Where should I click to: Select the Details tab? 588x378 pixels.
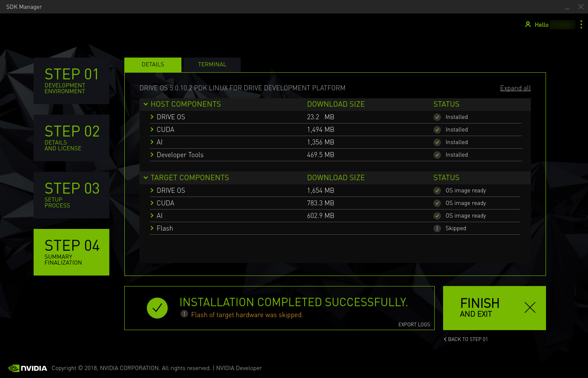click(x=153, y=65)
